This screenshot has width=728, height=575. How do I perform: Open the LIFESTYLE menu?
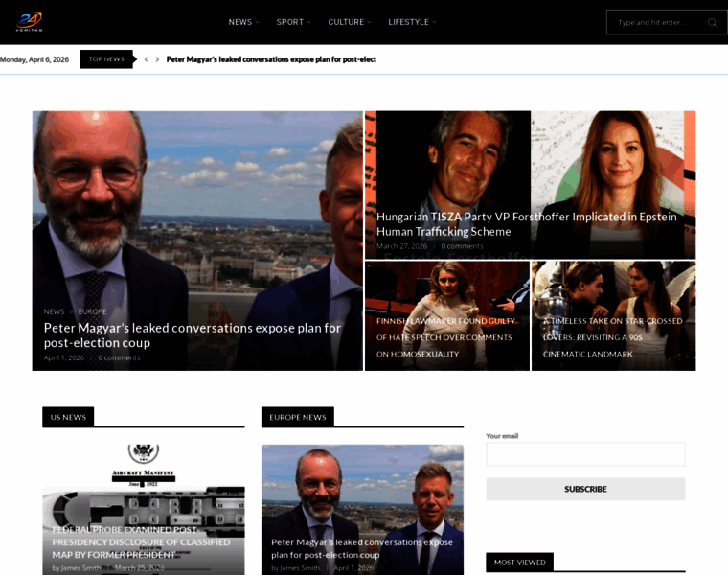coord(409,22)
